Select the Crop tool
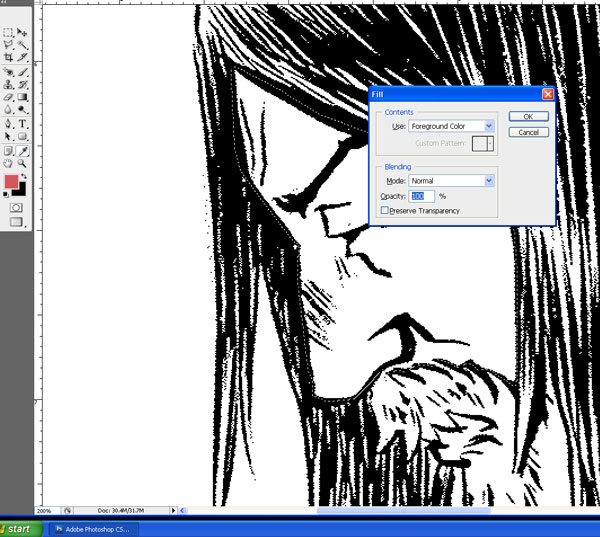This screenshot has width=600, height=537. tap(9, 59)
